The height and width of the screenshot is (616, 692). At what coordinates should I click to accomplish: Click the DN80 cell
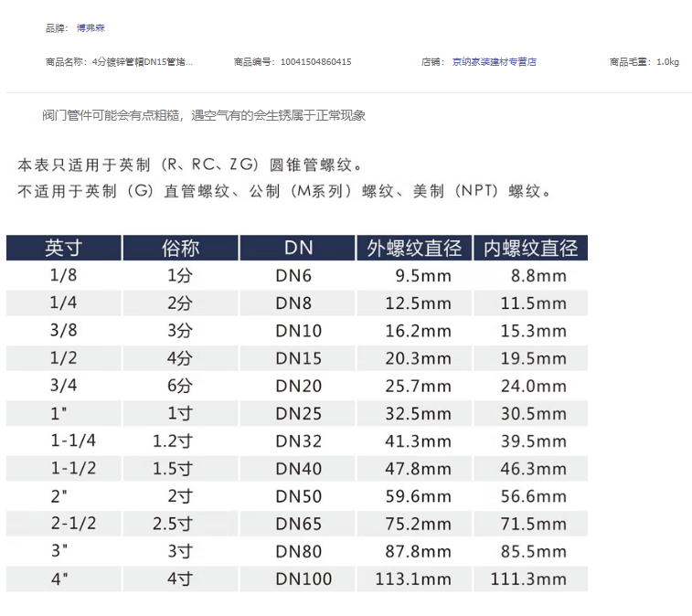[x=299, y=552]
